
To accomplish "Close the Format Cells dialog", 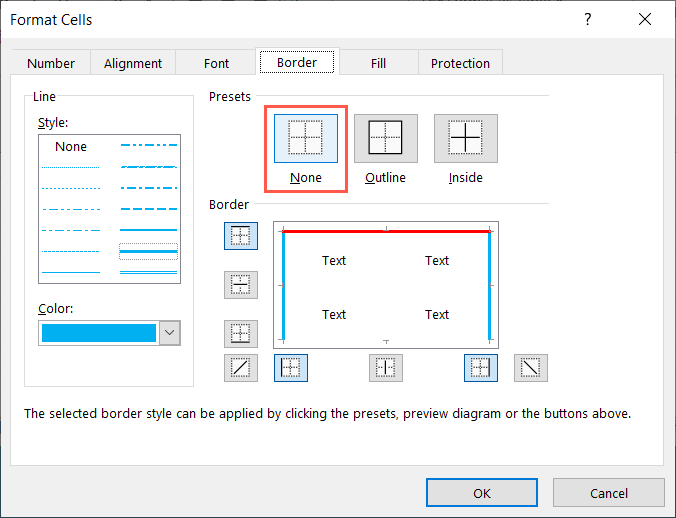I will pyautogui.click(x=645, y=19).
